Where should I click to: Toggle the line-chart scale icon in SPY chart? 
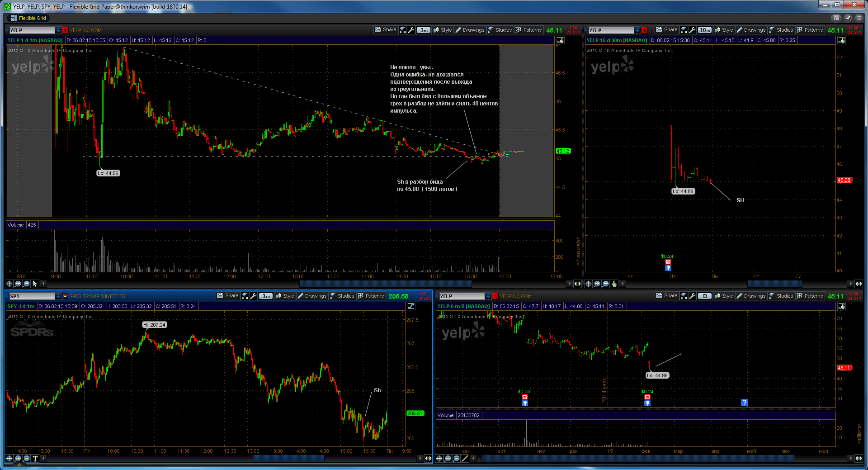pos(411,306)
